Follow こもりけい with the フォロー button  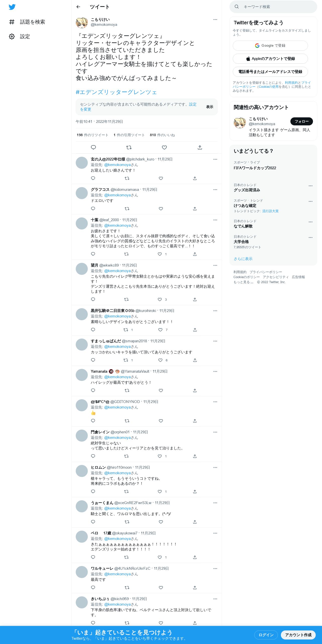pyautogui.click(x=302, y=121)
